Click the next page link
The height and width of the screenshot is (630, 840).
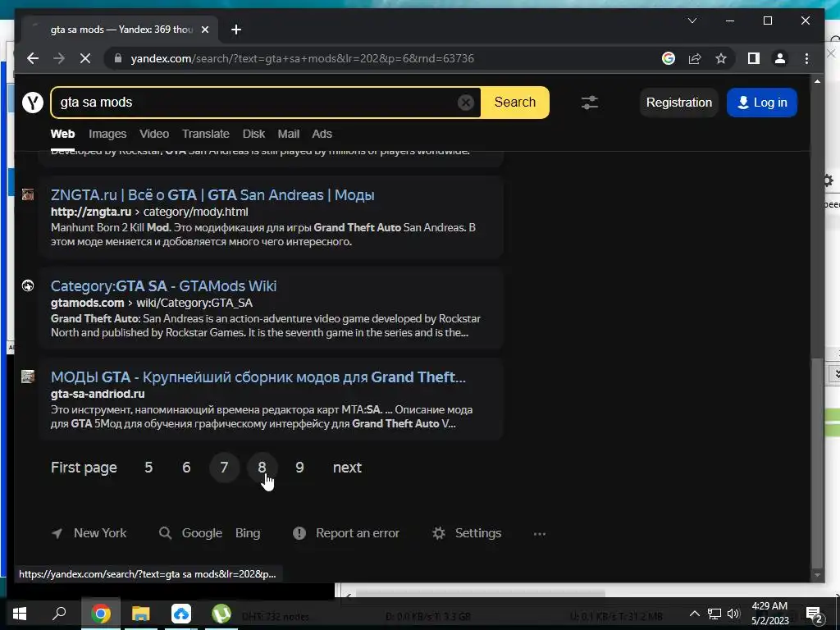[347, 468]
